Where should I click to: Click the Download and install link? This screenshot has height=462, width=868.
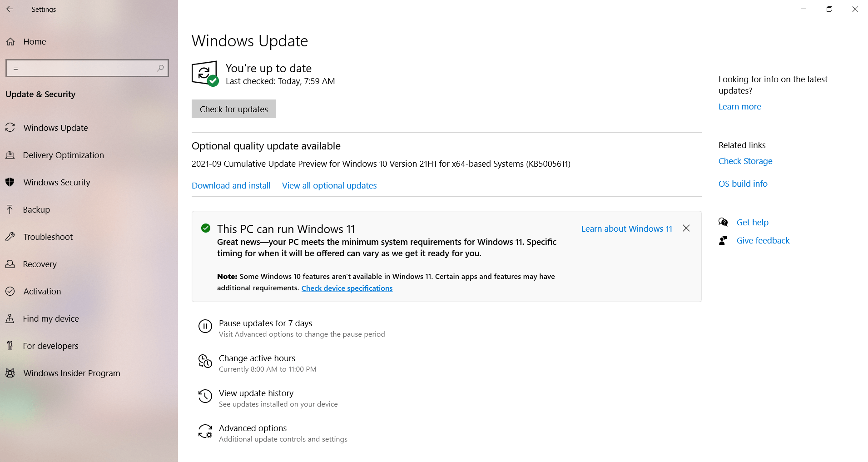[231, 186]
